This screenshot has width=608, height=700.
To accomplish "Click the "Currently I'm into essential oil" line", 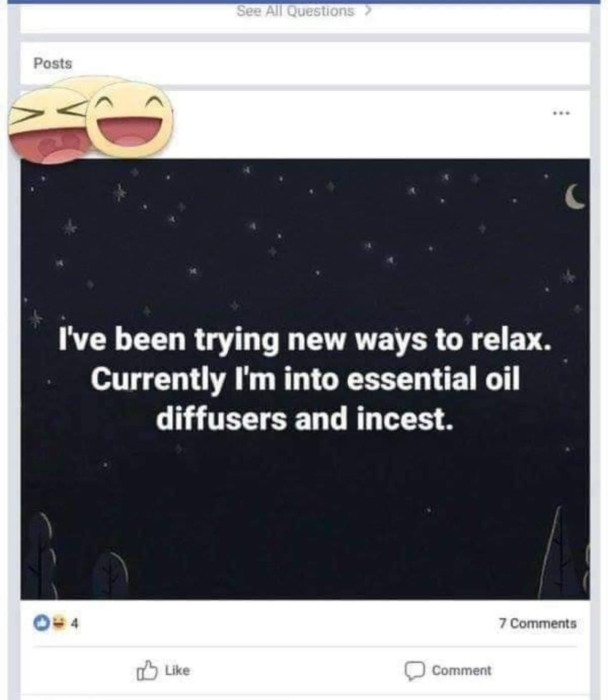I will [305, 379].
